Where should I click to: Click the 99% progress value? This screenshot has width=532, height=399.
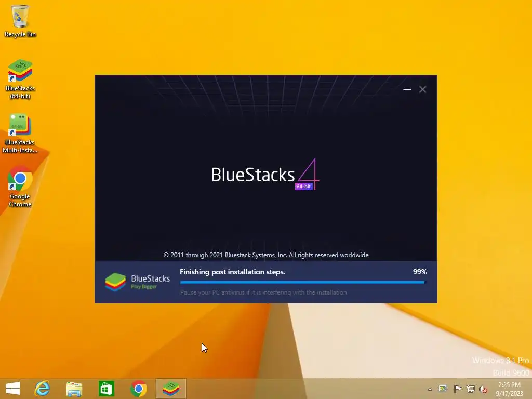tap(420, 272)
